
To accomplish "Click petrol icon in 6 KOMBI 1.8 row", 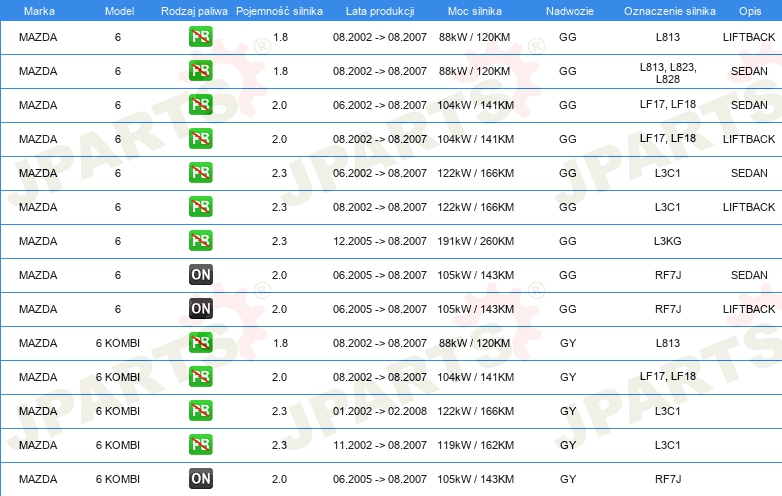I will tap(201, 342).
